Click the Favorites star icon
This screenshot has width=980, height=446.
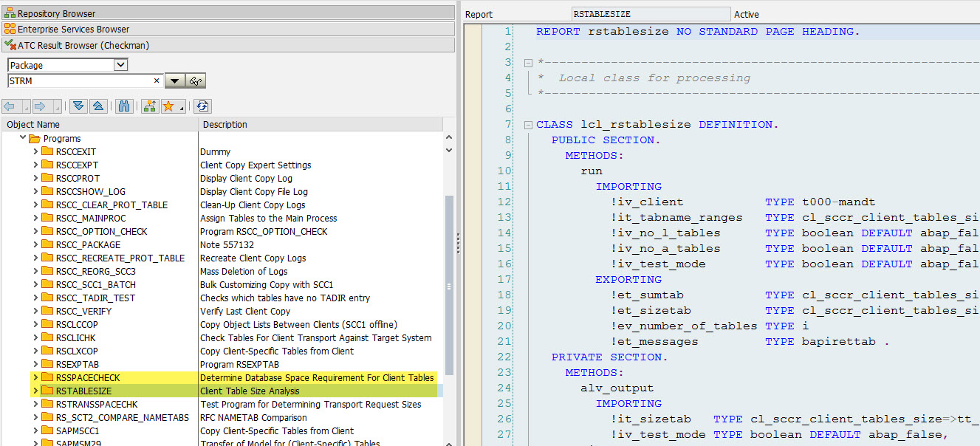(169, 106)
